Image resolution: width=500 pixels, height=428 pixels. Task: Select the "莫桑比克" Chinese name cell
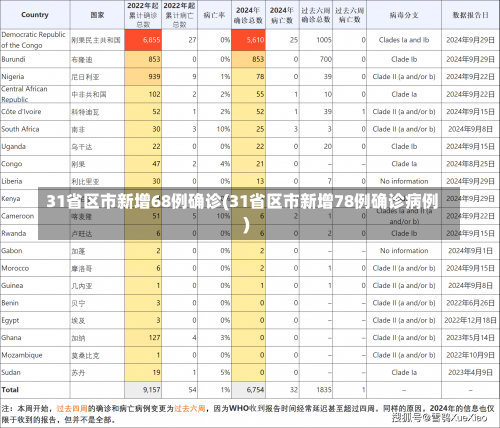click(97, 355)
